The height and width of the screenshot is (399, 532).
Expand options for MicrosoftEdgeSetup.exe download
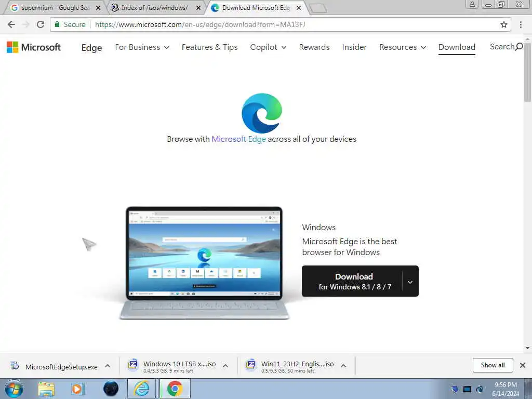click(108, 366)
